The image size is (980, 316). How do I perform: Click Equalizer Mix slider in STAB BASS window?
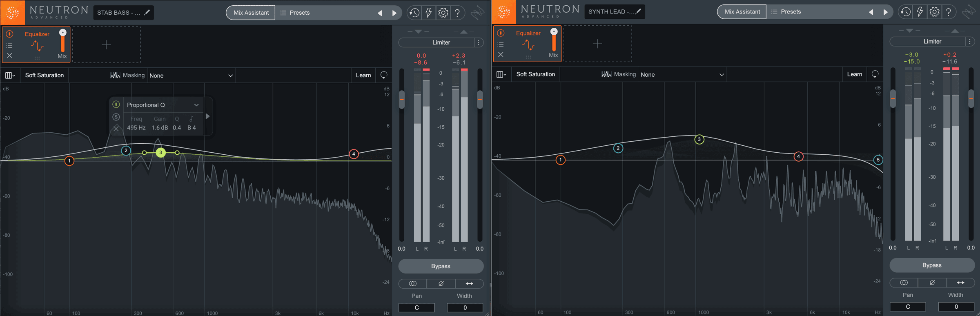click(x=62, y=41)
